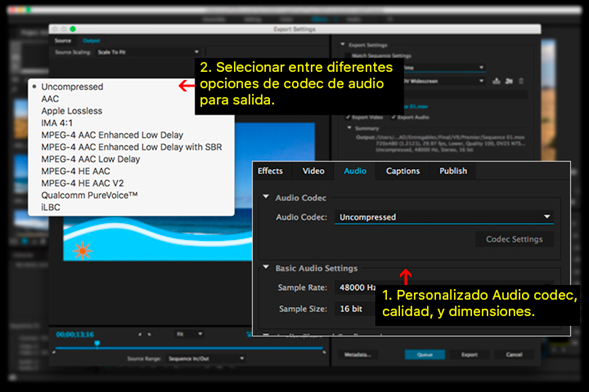The image size is (589, 392).
Task: Uncheck the Export Audio checkbox
Action: [x=394, y=117]
